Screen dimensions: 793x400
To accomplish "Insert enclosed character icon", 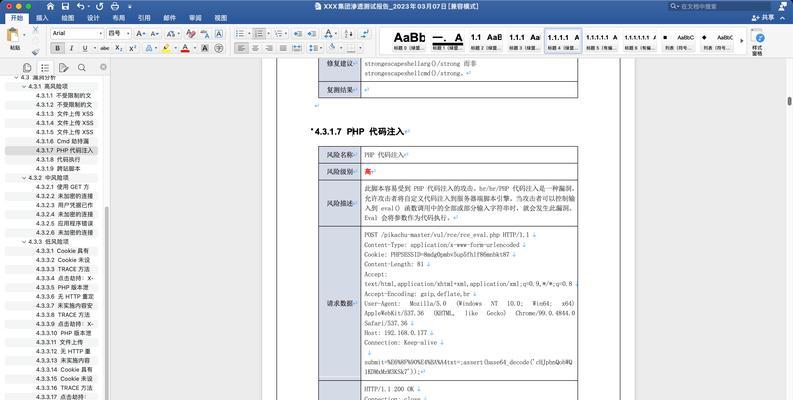I will (218, 48).
